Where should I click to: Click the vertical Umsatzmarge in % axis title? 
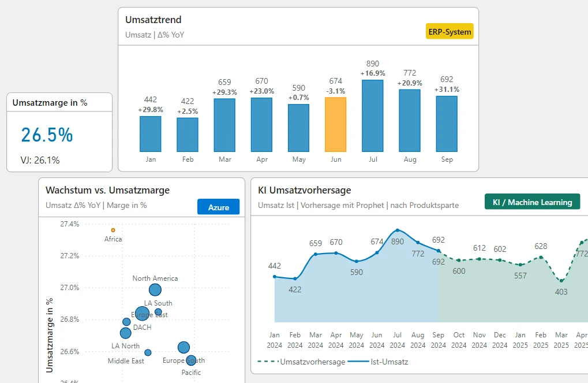point(49,335)
